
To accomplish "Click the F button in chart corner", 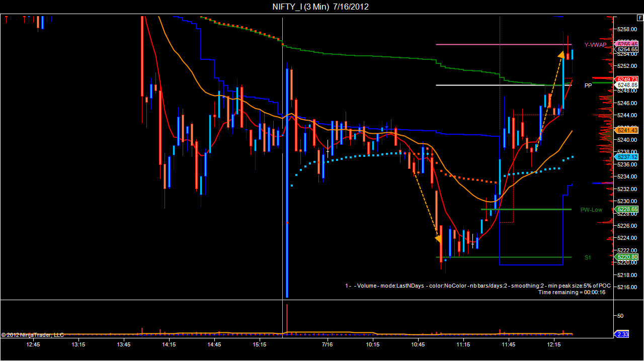I will pos(640,18).
